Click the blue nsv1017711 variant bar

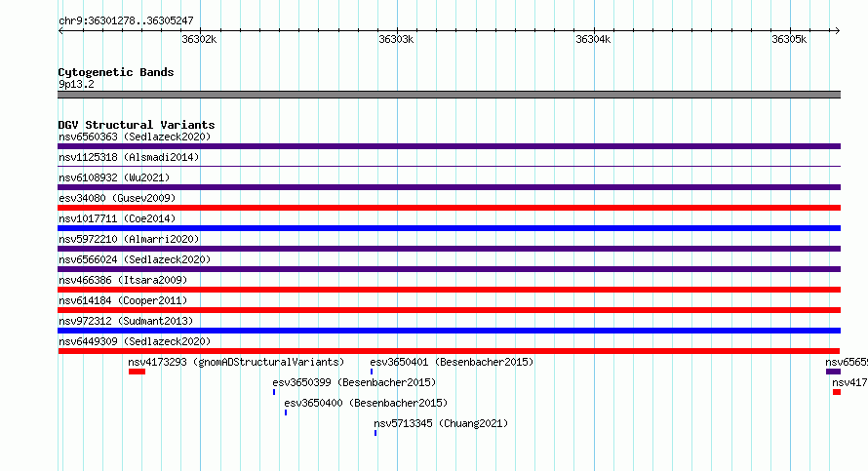[x=449, y=228]
